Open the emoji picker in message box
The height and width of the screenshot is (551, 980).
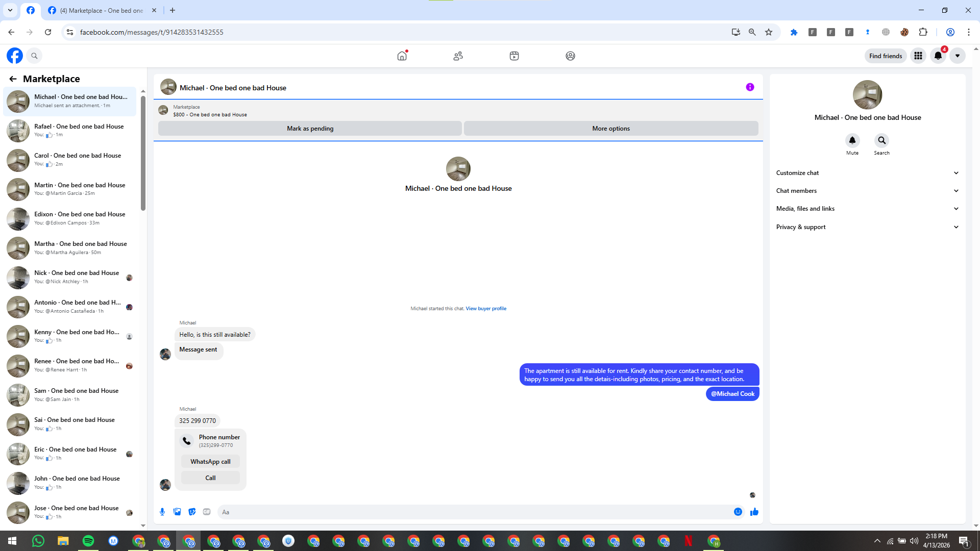[738, 512]
